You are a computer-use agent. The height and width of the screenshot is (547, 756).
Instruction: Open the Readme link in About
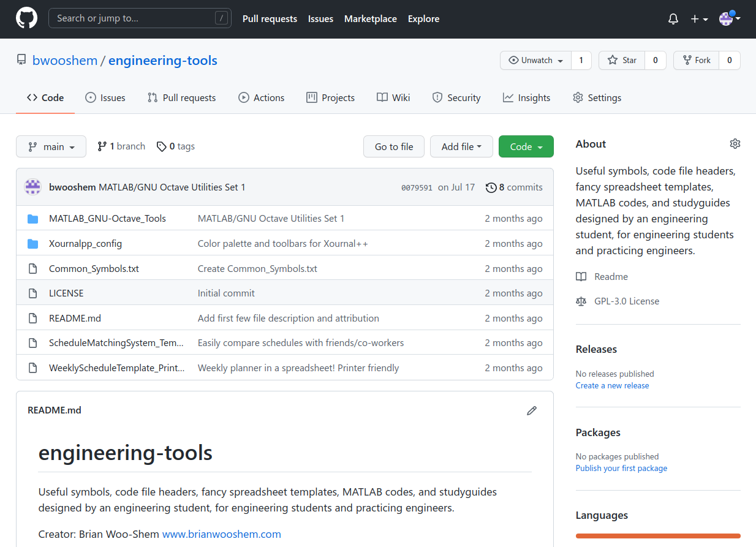tap(611, 277)
